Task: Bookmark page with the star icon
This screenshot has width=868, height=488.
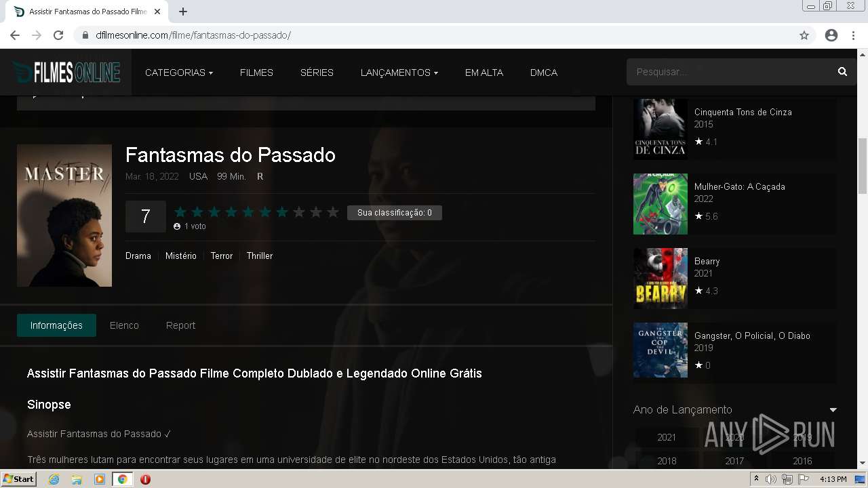Action: (x=804, y=35)
